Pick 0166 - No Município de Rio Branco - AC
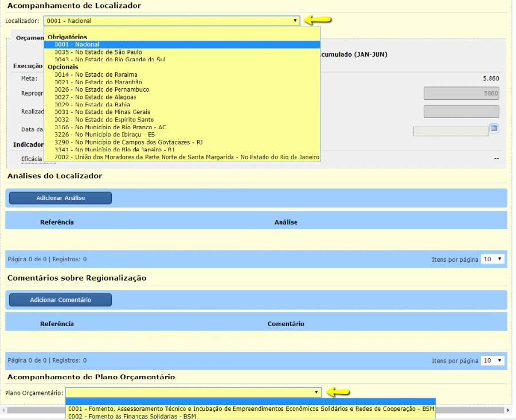 [182, 127]
